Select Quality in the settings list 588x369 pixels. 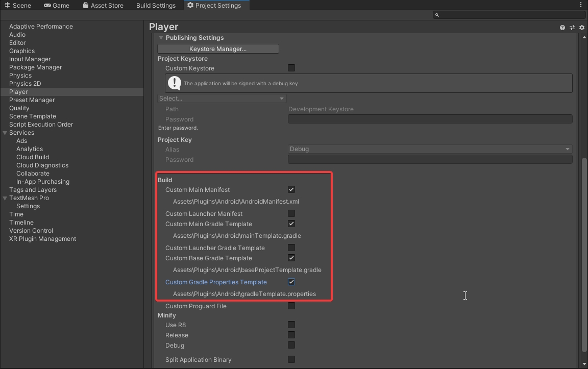(19, 108)
